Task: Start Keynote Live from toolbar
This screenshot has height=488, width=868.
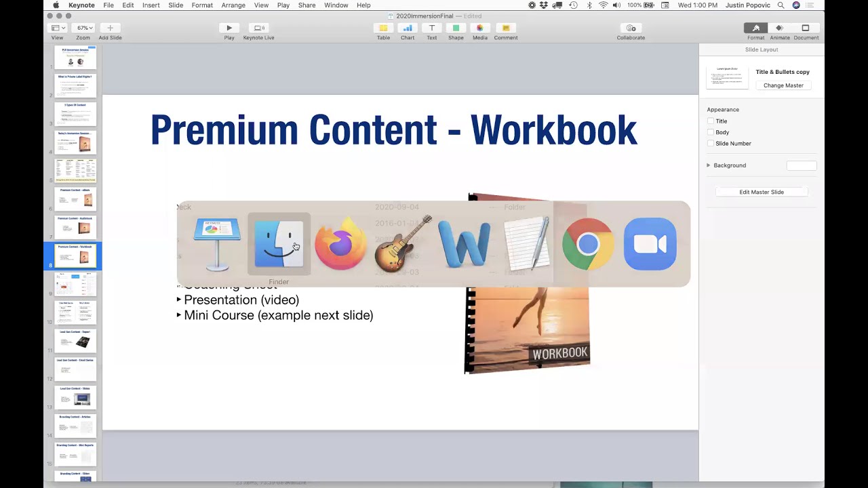Action: (258, 28)
